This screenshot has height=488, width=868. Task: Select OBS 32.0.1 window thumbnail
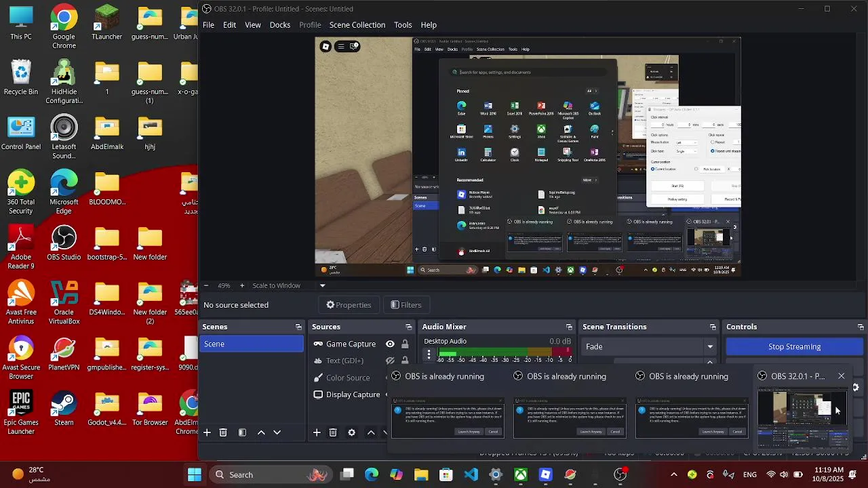pyautogui.click(x=802, y=418)
